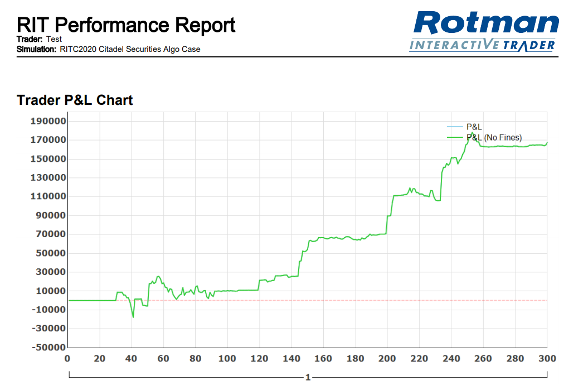Click the green P&L (No Fines) legend line
Screen dimensions: 588x390
455,137
